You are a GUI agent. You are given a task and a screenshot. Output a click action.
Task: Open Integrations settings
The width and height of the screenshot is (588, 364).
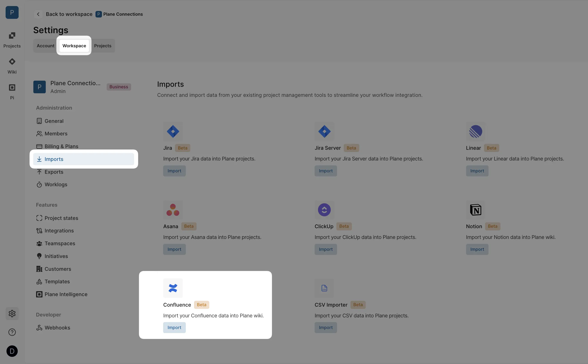(84, 231)
